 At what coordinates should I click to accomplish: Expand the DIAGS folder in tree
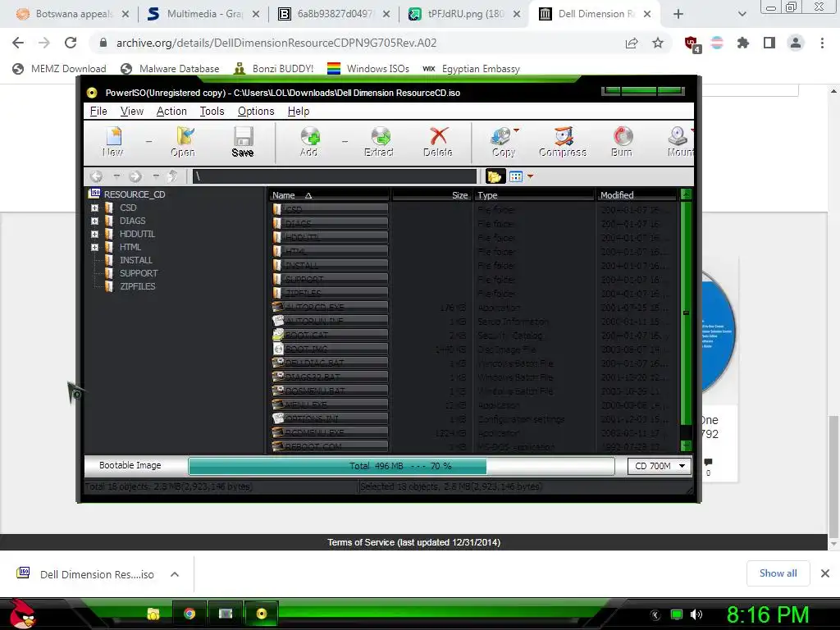[95, 221]
